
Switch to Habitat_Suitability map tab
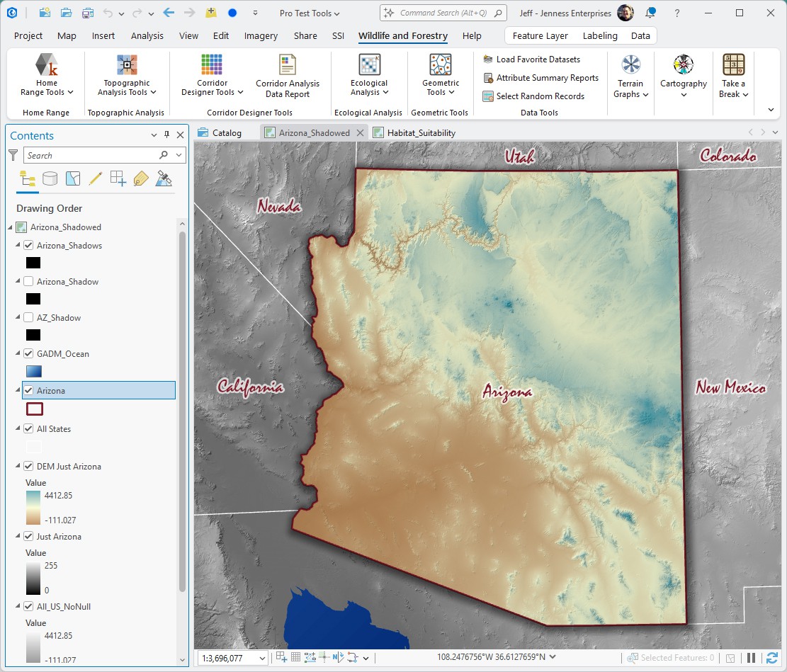(x=414, y=132)
